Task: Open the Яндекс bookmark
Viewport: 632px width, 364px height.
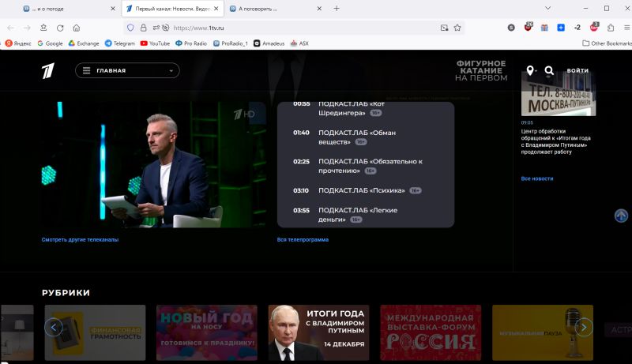Action: (x=18, y=43)
